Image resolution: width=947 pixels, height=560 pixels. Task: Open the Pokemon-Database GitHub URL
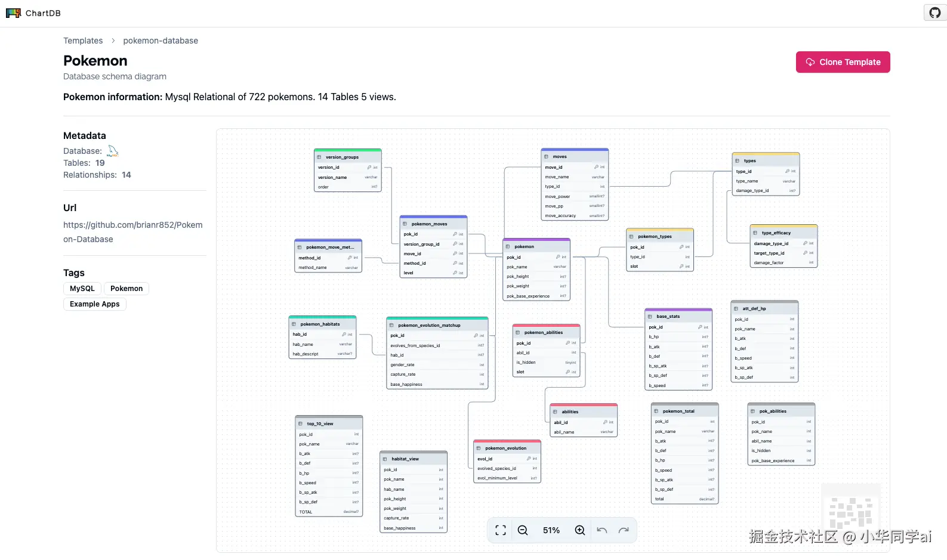133,232
